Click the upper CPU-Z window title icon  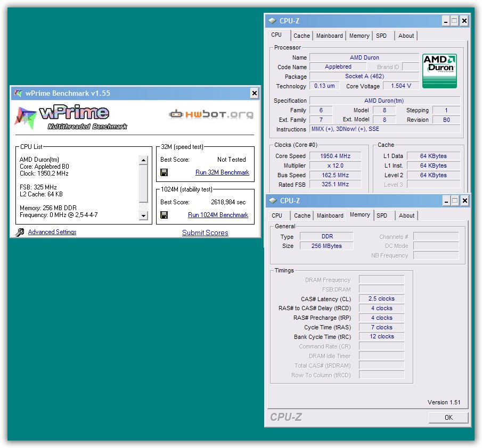pos(272,21)
